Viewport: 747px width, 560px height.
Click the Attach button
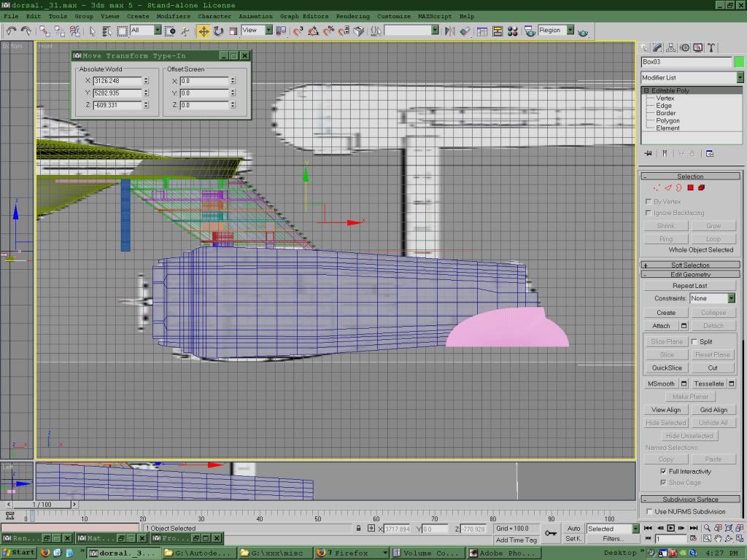click(x=661, y=326)
